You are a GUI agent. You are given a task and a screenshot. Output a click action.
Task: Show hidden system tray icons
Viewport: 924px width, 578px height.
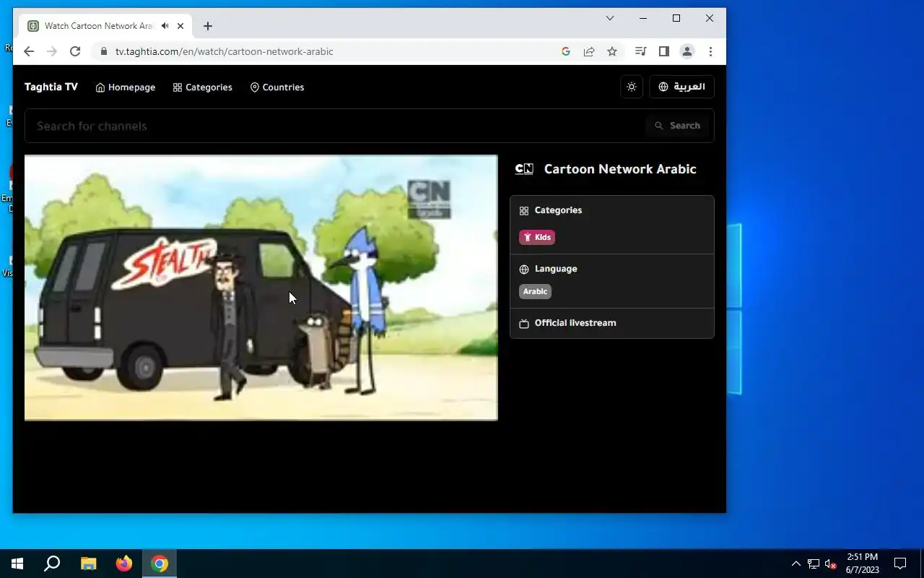click(x=796, y=564)
